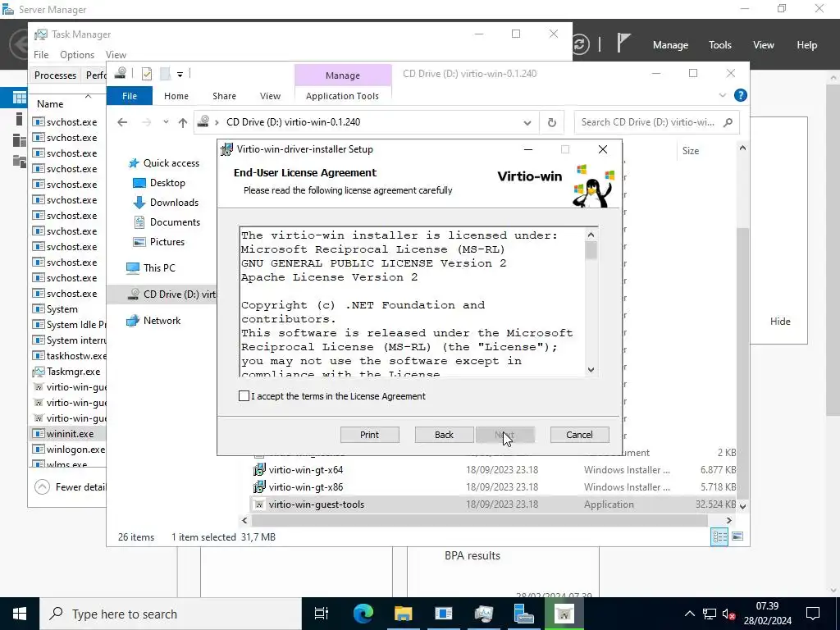Select wininit.exe process in Task Manager
The image size is (840, 630).
pyautogui.click(x=69, y=434)
